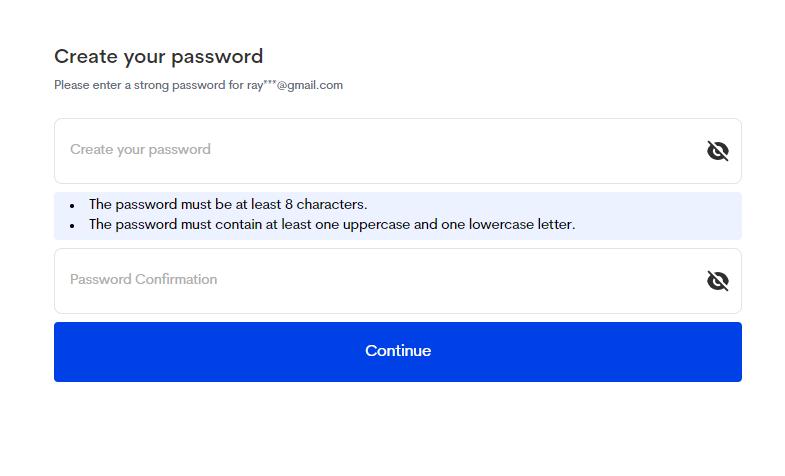The height and width of the screenshot is (476, 785).
Task: Click the uppercase and lowercase letter rule
Action: coord(332,224)
